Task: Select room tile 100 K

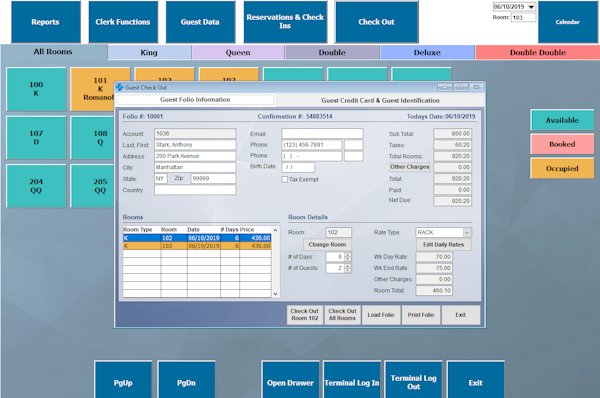Action: coord(36,89)
